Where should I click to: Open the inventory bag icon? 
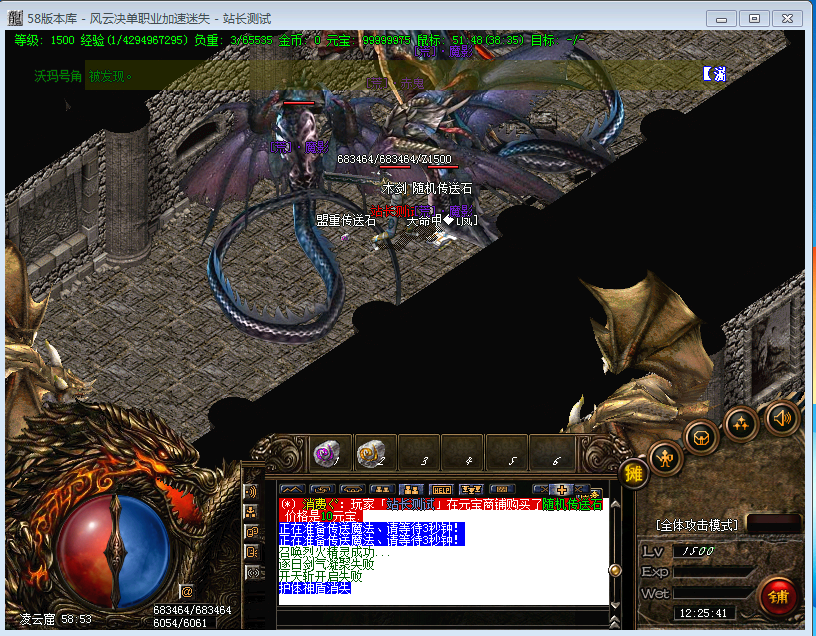(x=702, y=438)
